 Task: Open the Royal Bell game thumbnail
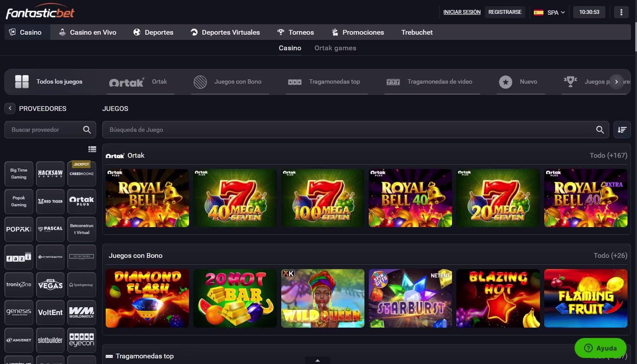tap(147, 198)
